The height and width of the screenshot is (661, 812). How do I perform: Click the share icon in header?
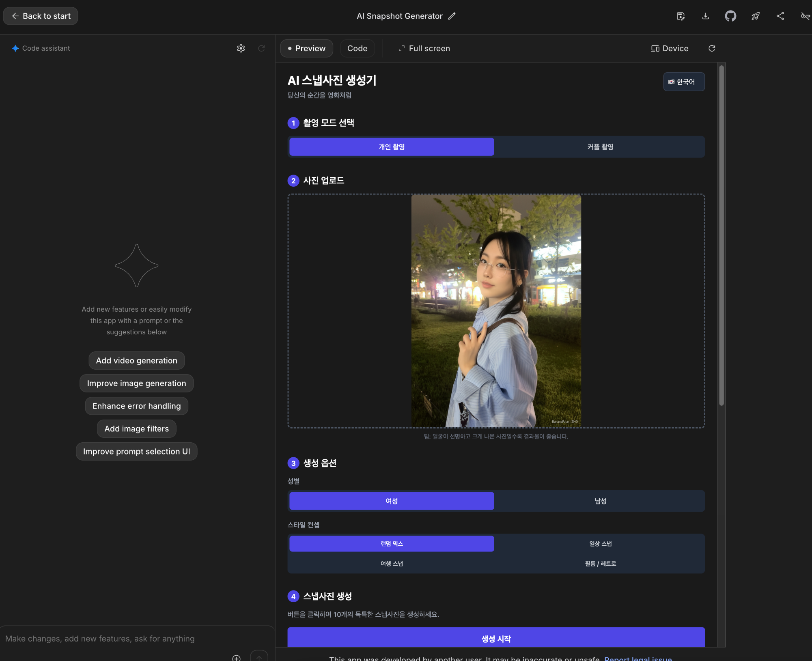coord(780,16)
